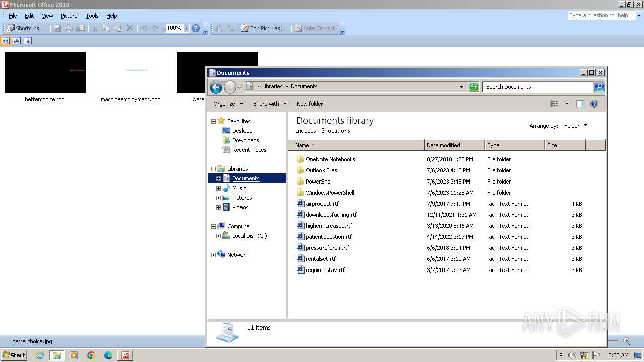Select the betterchoice.jpg thumbnail
644x362 pixels.
coord(45,72)
